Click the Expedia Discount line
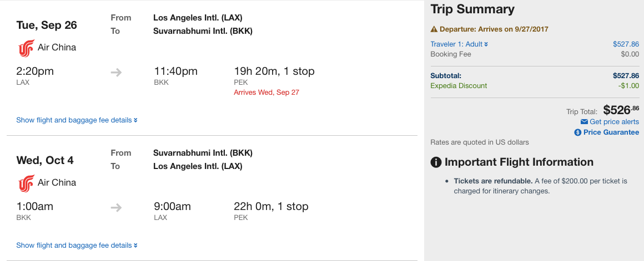 (x=459, y=86)
